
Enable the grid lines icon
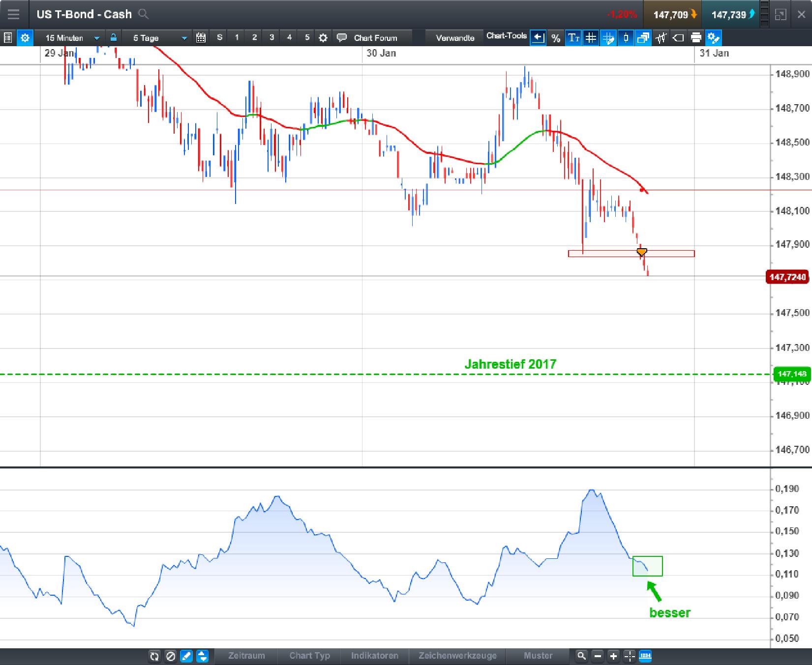pyautogui.click(x=591, y=37)
